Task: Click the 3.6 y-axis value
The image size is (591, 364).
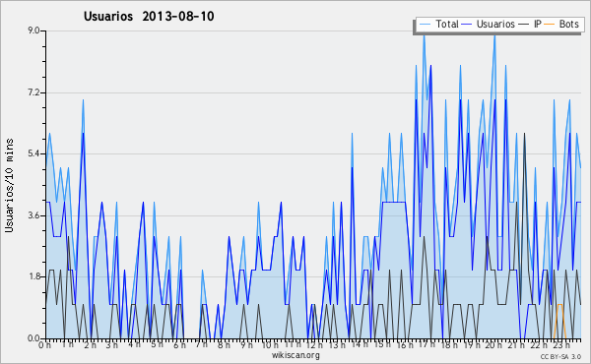Action: pyautogui.click(x=33, y=215)
